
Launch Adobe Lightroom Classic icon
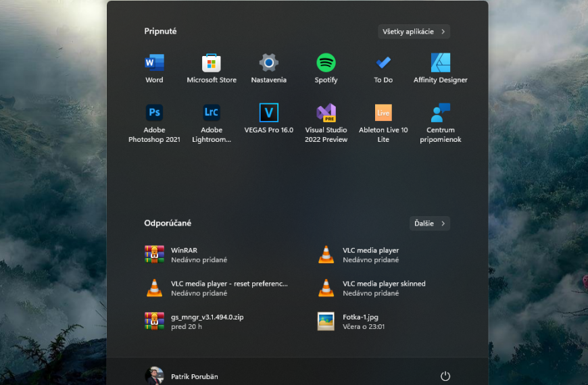[x=212, y=113]
